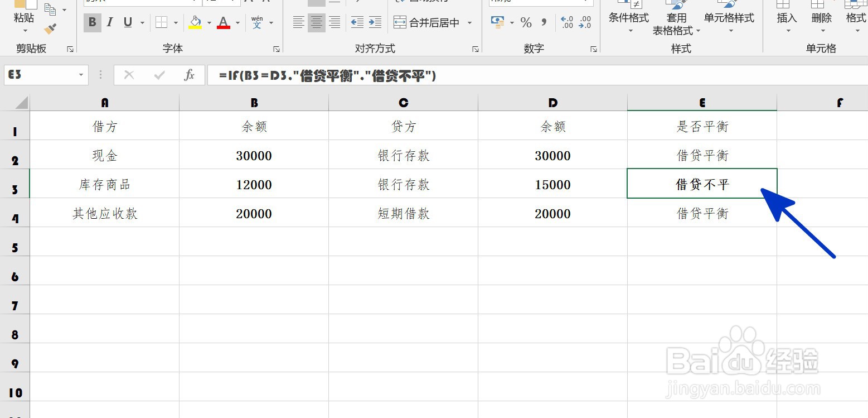The height and width of the screenshot is (418, 868).
Task: Click the Insert Function fx icon
Action: (190, 75)
